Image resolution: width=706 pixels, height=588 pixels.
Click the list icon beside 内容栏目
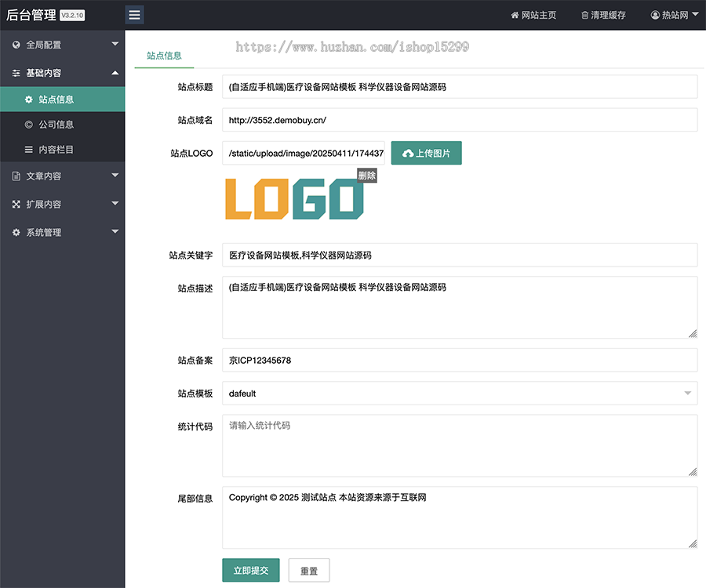coord(29,150)
